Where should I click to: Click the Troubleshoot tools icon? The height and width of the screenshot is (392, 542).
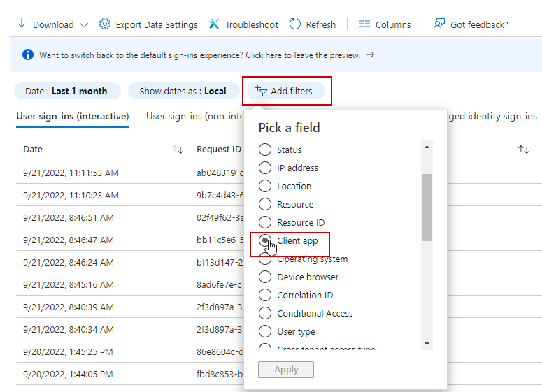tap(214, 24)
